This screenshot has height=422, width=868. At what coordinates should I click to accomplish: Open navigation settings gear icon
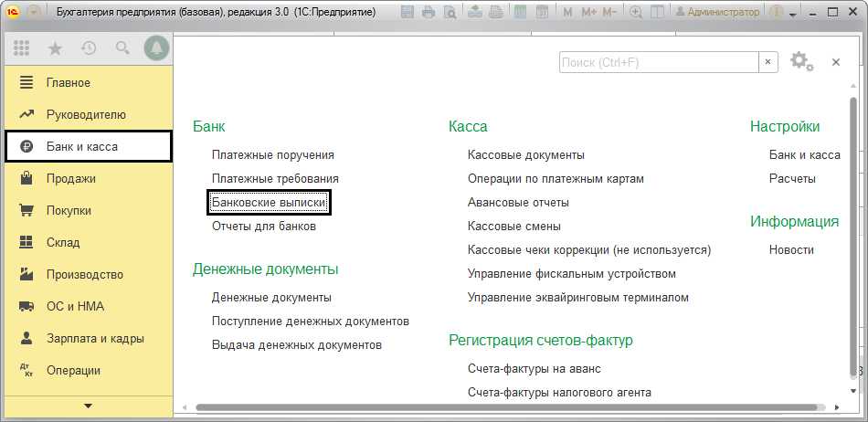click(x=799, y=61)
